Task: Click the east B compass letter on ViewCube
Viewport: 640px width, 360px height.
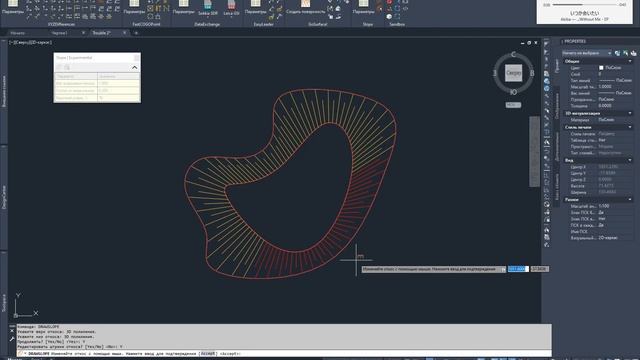Action: (x=532, y=73)
